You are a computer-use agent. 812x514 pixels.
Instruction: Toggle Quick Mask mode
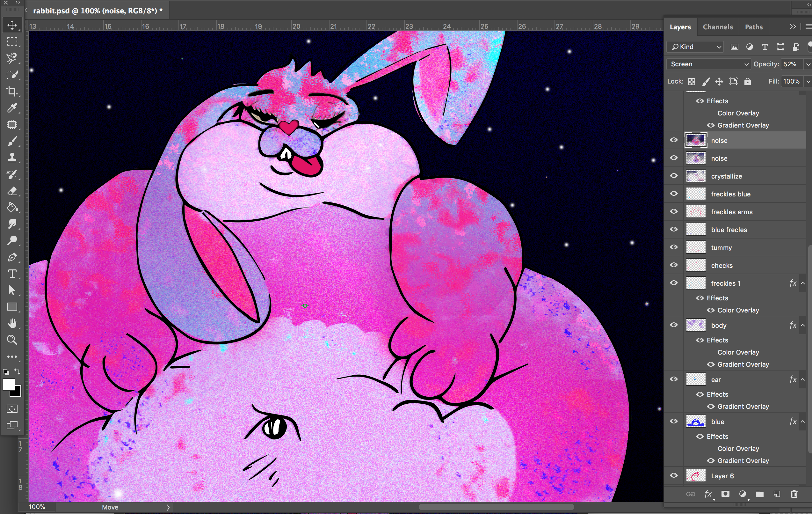(x=12, y=409)
